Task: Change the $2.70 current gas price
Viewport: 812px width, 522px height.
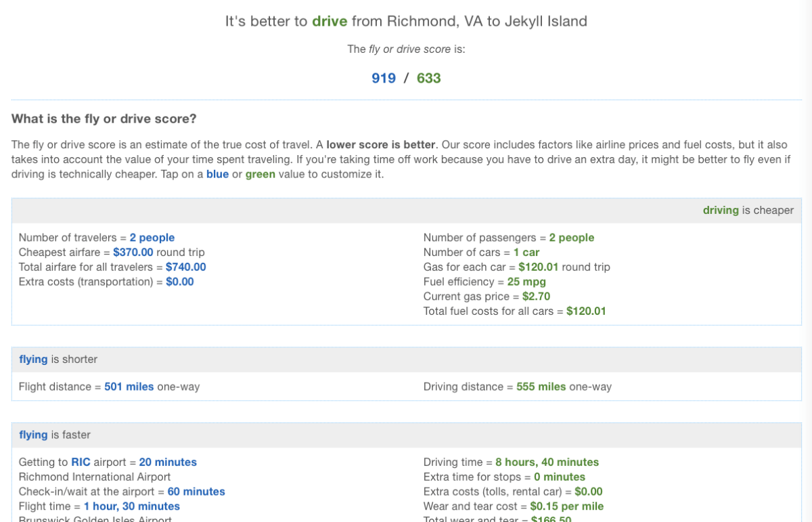Action: point(537,297)
